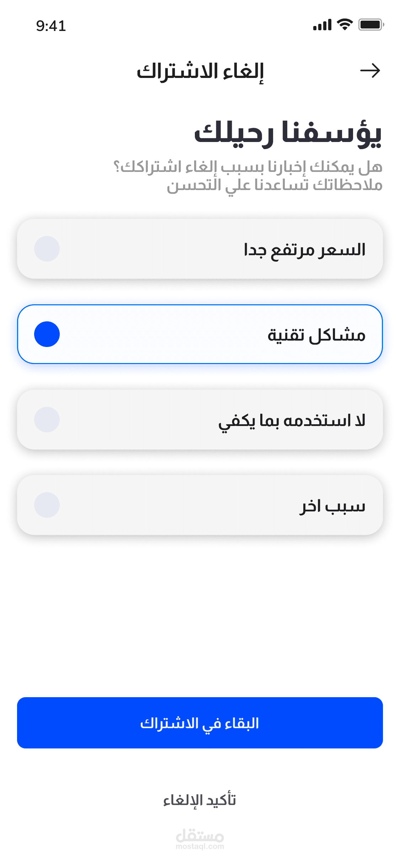
Task: Tap the تأكيد الإلغاء link
Action: (x=200, y=800)
